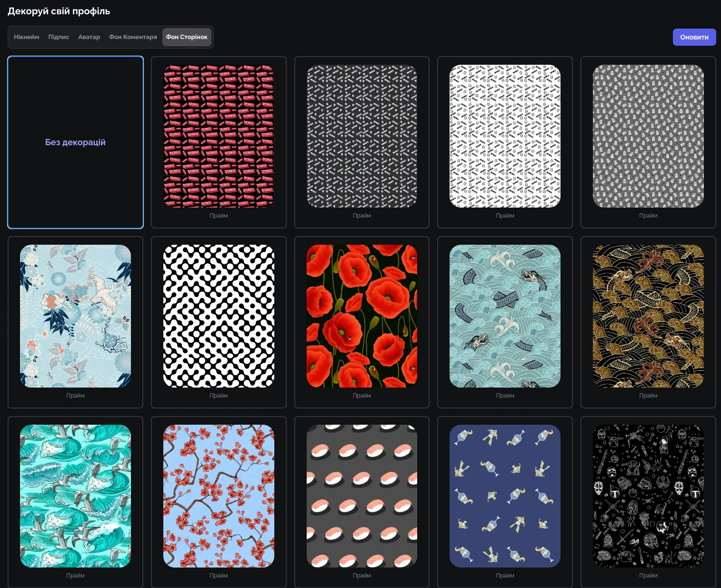The image size is (721, 588).
Task: Select the Аватар tab
Action: click(89, 37)
